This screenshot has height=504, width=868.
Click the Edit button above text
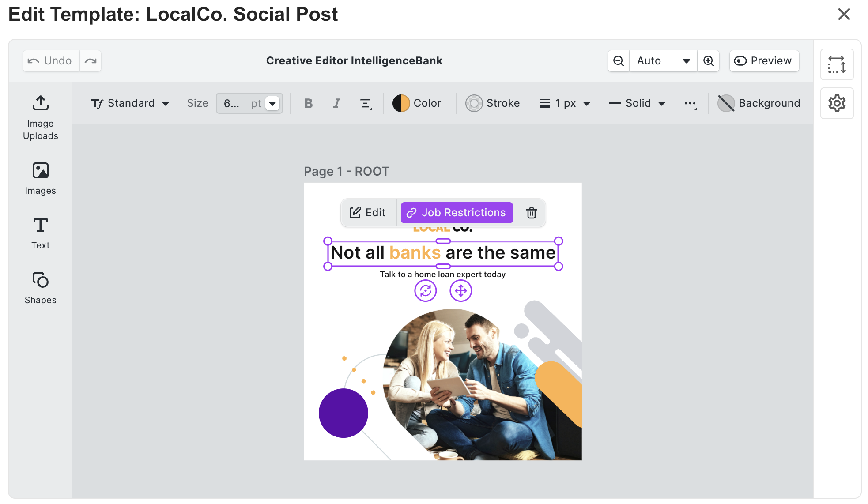[368, 213]
